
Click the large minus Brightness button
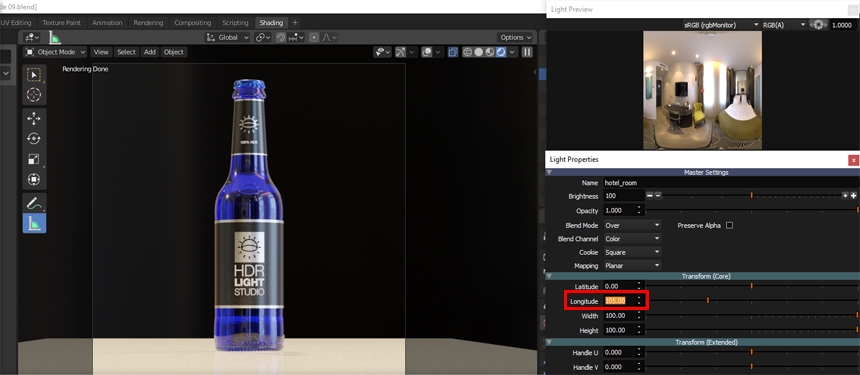[x=649, y=196]
